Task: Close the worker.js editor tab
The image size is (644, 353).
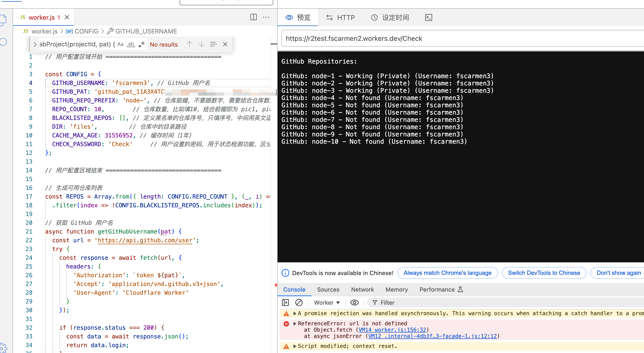Action: [x=67, y=17]
